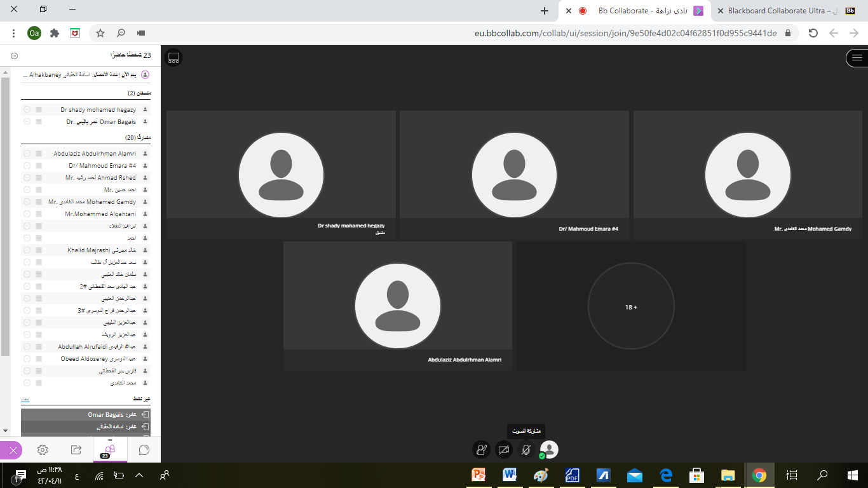The image size is (868, 488).
Task: Open my status and profile avatar
Action: 548,450
